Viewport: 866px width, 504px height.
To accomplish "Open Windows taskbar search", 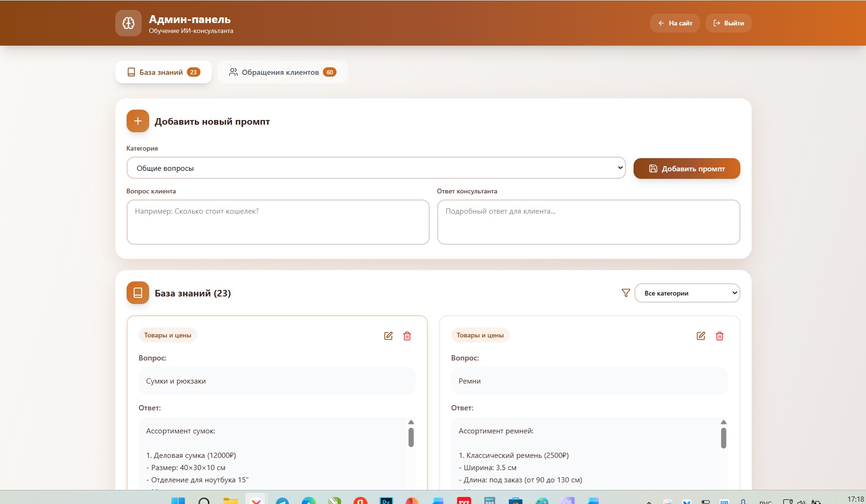I will (204, 501).
